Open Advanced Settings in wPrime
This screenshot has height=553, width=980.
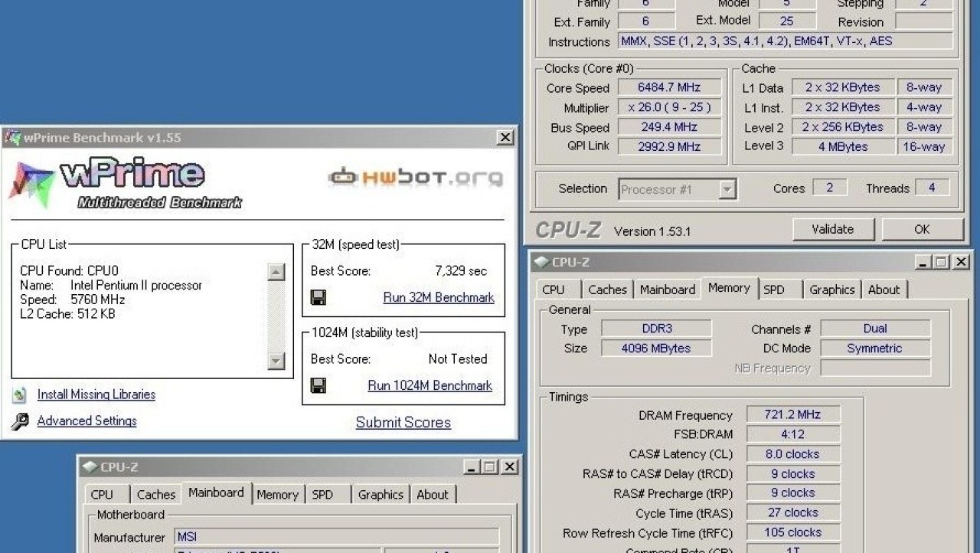click(87, 420)
